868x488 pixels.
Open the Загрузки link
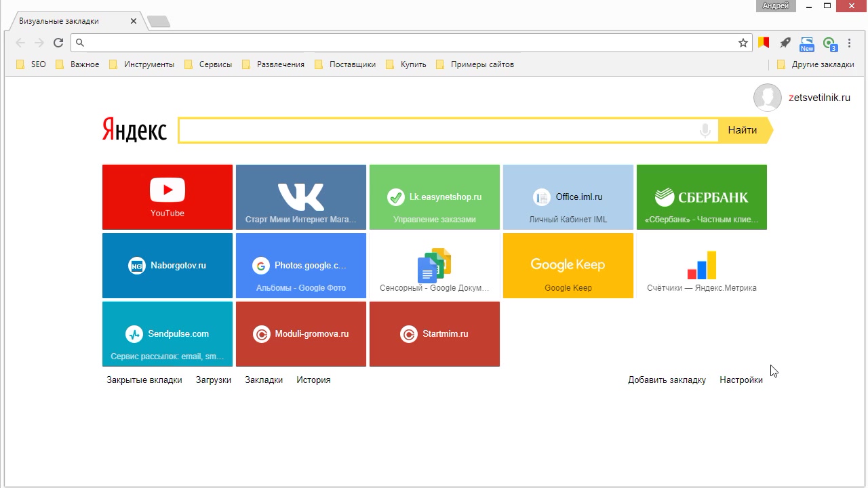(214, 380)
